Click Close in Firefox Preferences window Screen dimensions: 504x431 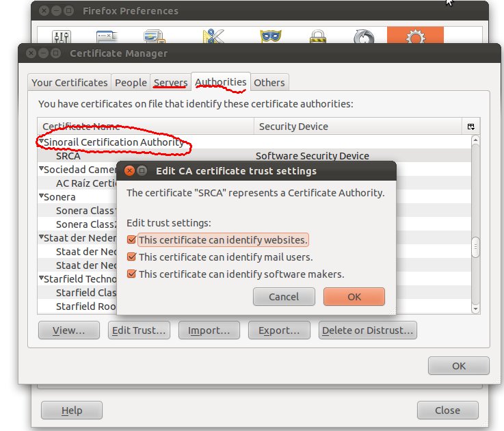[447, 410]
